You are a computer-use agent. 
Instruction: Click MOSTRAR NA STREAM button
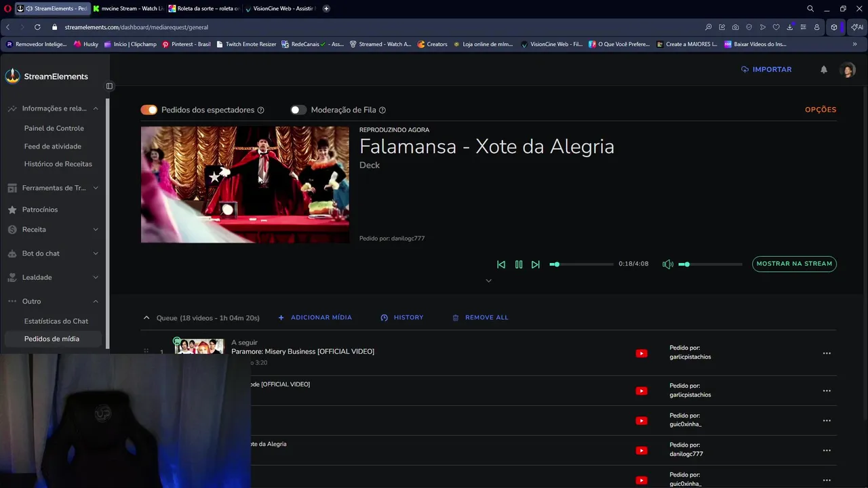[x=794, y=264]
